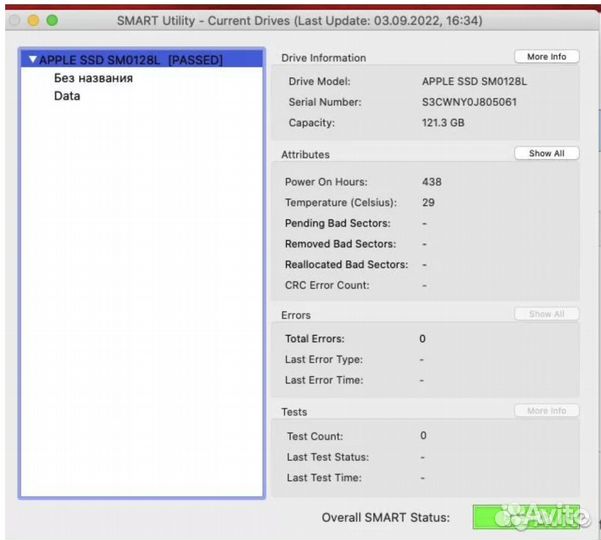Viewport: 601px width, 540px height.
Task: Minimize window using the yellow button
Action: point(33,20)
